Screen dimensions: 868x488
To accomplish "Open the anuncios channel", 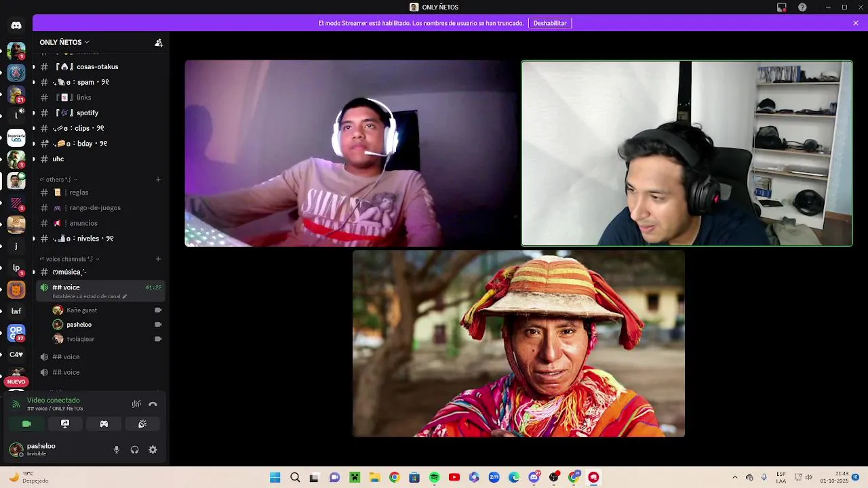I will [x=100, y=223].
